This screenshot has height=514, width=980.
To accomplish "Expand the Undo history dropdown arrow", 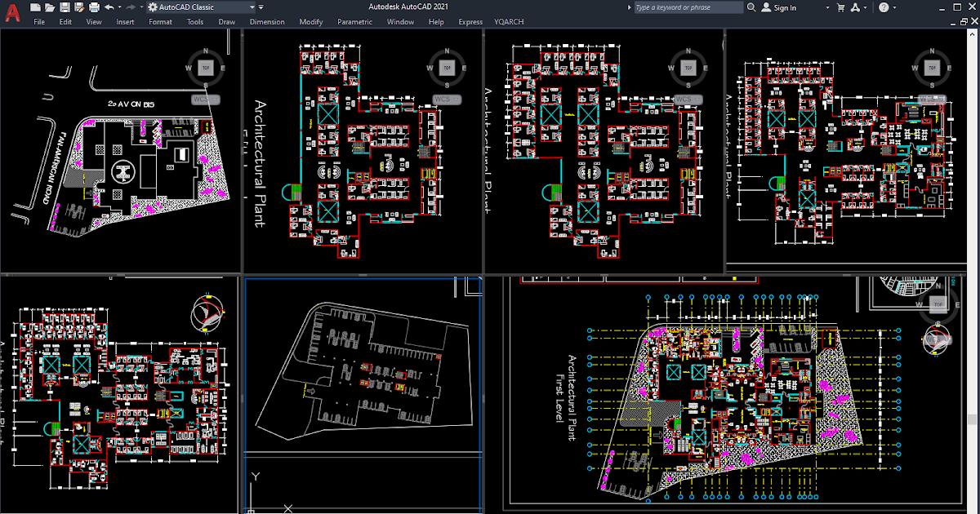I will coord(119,7).
